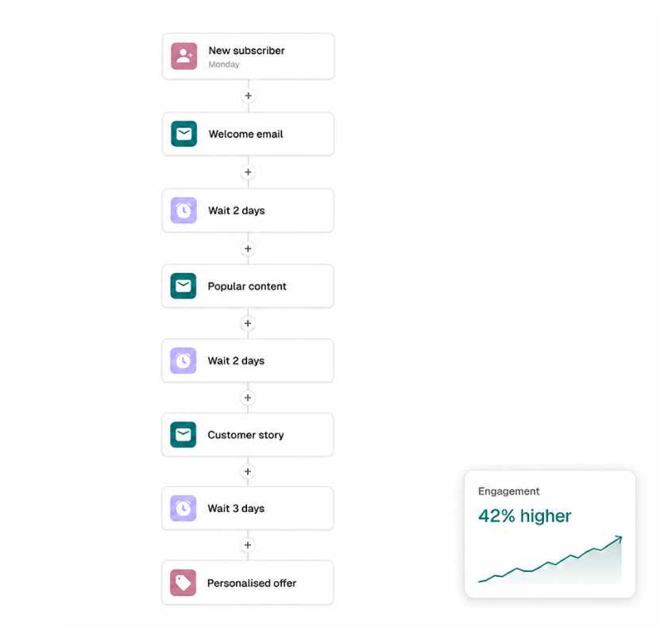Click the second Wait 2 days alarm clock icon
The image size is (672, 635).
click(x=183, y=360)
